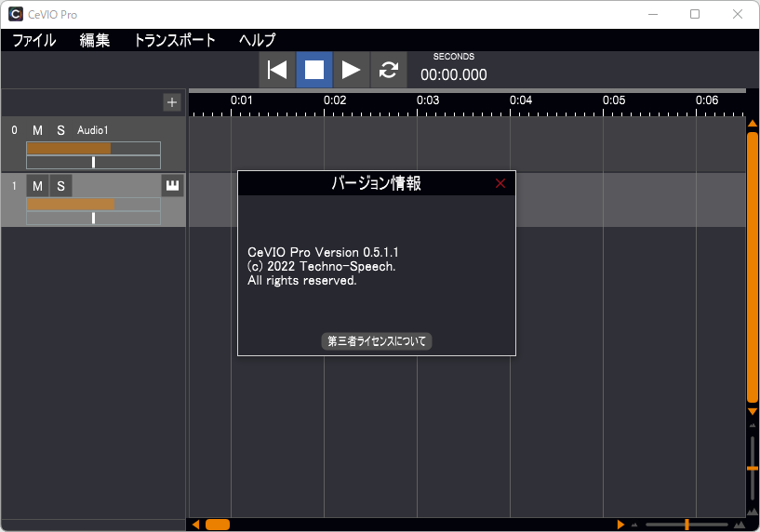Click the SECONDS time unit label
The image size is (760, 532).
coord(454,57)
